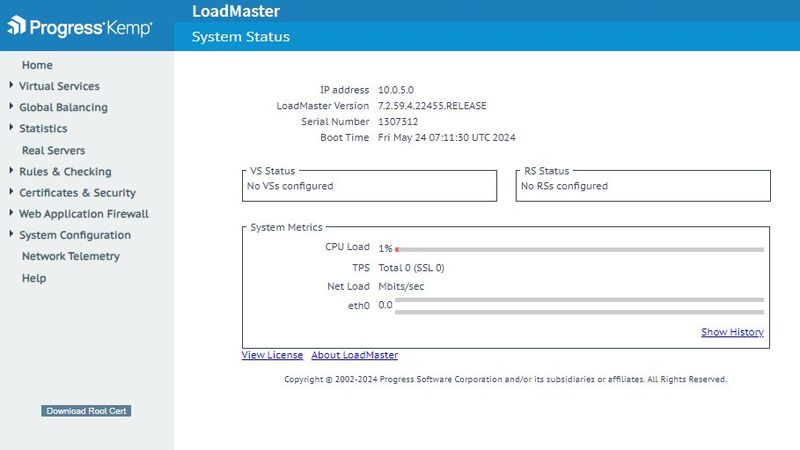
Task: Click the copyright notice text
Action: (x=505, y=379)
